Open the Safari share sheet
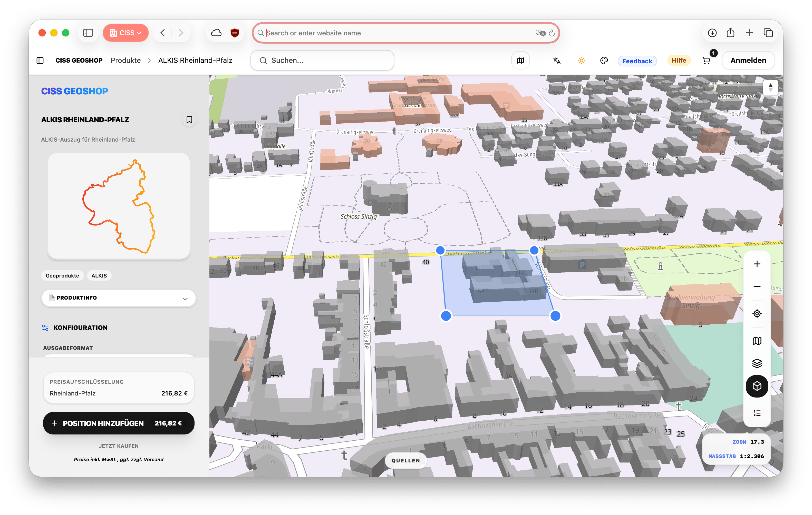 click(x=730, y=33)
